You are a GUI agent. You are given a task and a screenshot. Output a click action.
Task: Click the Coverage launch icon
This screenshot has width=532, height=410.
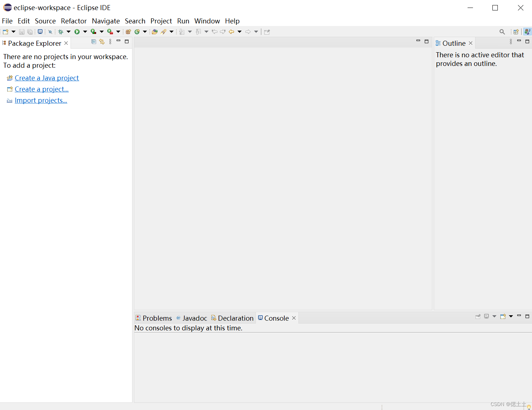(93, 32)
